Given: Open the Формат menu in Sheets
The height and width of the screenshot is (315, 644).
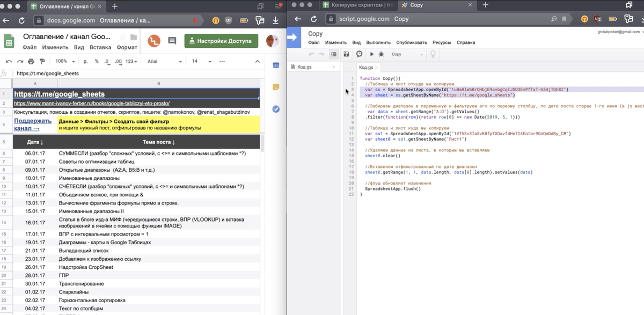Looking at the screenshot, I should point(127,47).
